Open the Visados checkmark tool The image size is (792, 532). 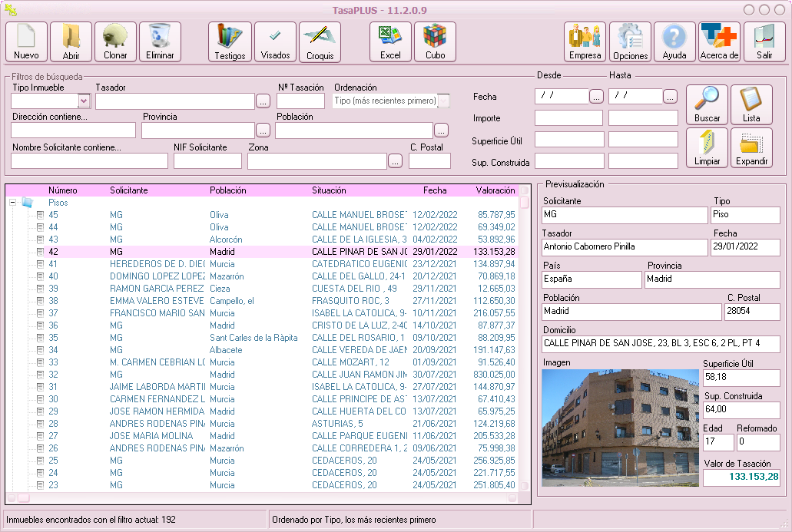[275, 41]
